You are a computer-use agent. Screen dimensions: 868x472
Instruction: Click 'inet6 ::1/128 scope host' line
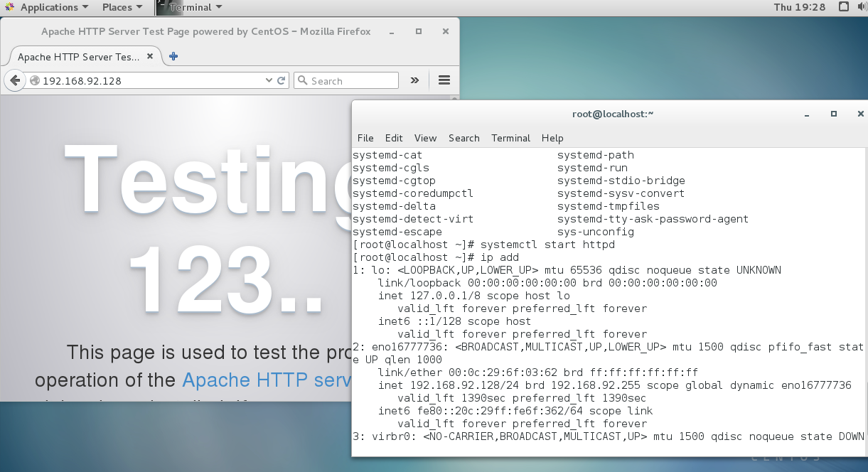[455, 321]
